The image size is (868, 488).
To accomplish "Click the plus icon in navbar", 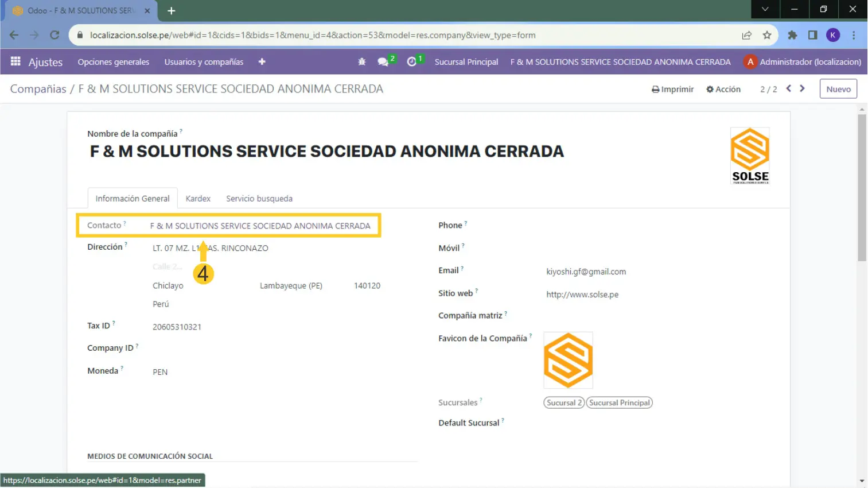I will pyautogui.click(x=262, y=61).
